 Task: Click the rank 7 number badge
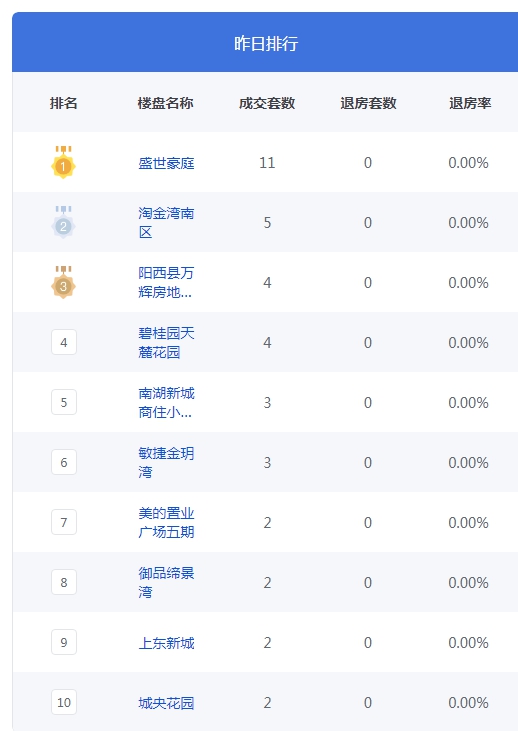pos(64,522)
